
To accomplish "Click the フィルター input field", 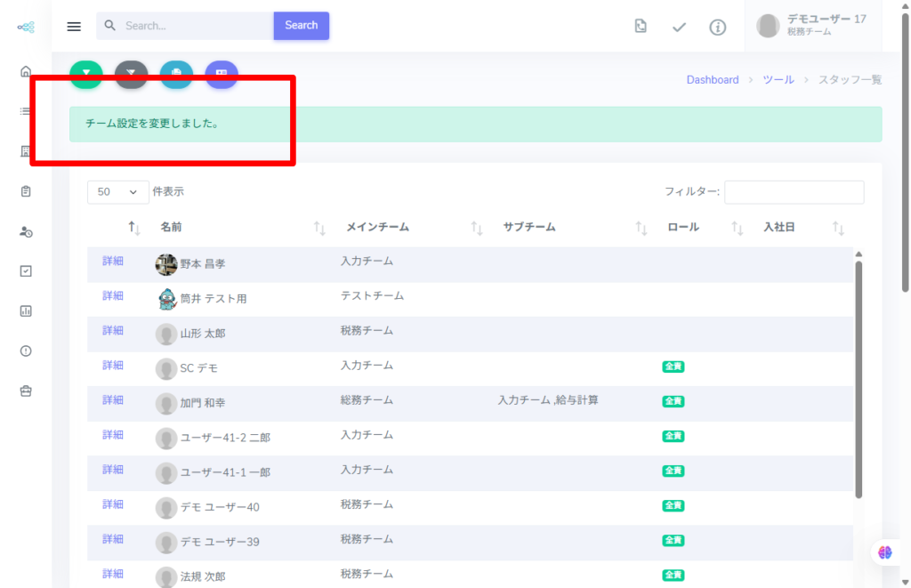I will coord(794,192).
